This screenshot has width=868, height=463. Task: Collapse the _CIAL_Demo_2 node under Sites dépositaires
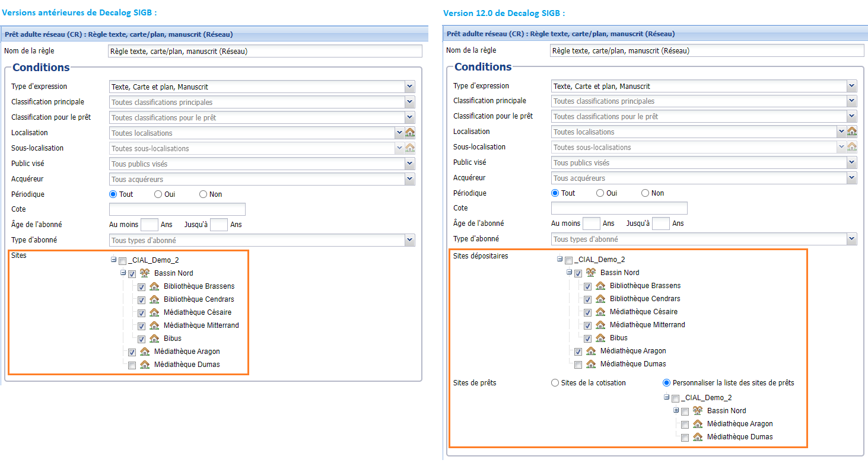tap(559, 259)
